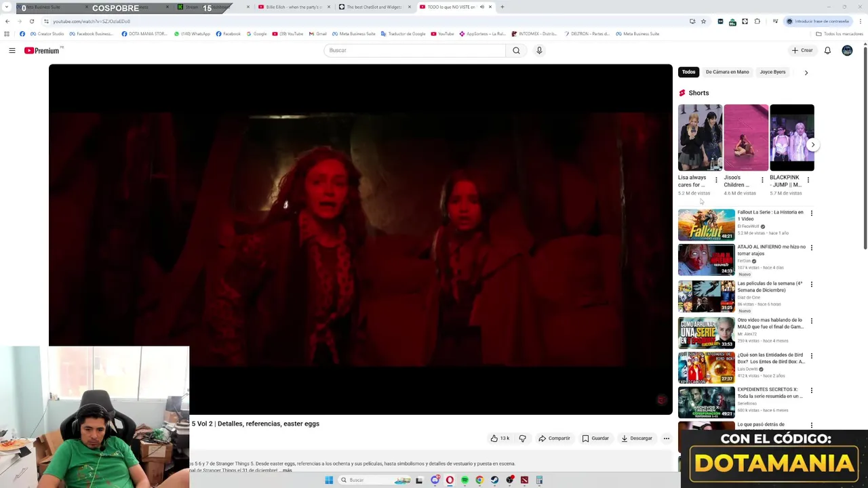Dislike the video with thumbs-down
The height and width of the screenshot is (488, 868).
click(522, 439)
